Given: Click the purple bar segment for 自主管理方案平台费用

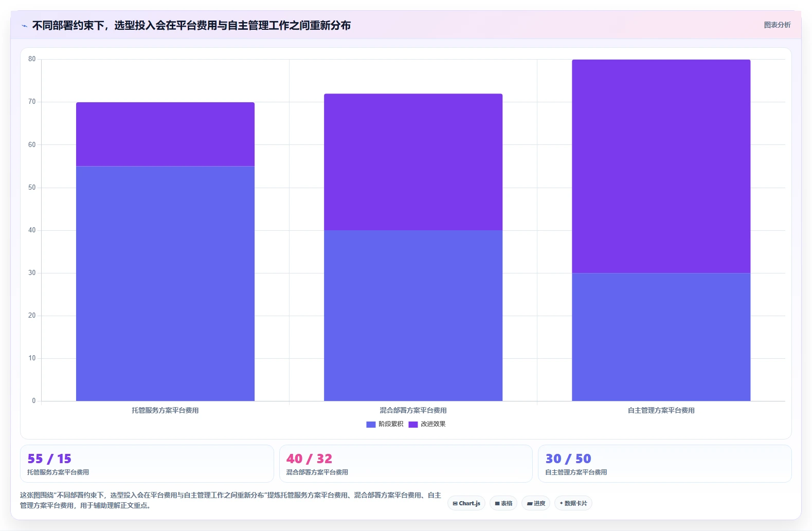Looking at the screenshot, I should point(661,166).
